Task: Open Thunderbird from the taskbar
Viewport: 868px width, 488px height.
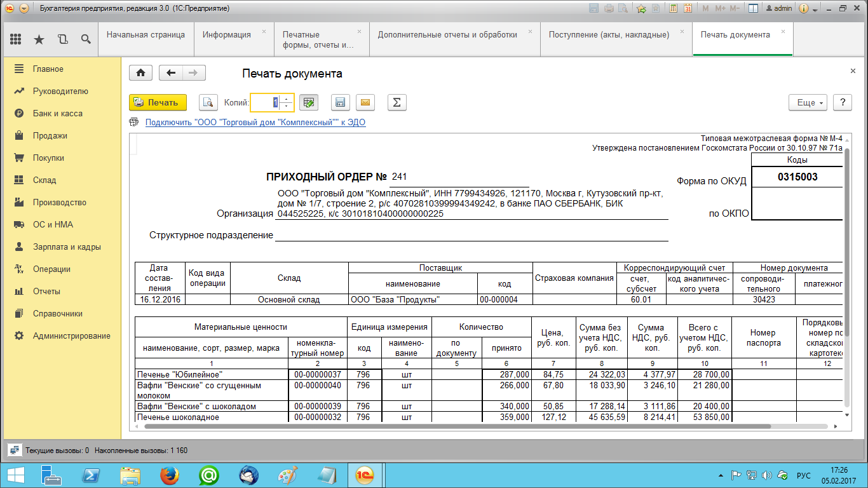Action: 248,475
